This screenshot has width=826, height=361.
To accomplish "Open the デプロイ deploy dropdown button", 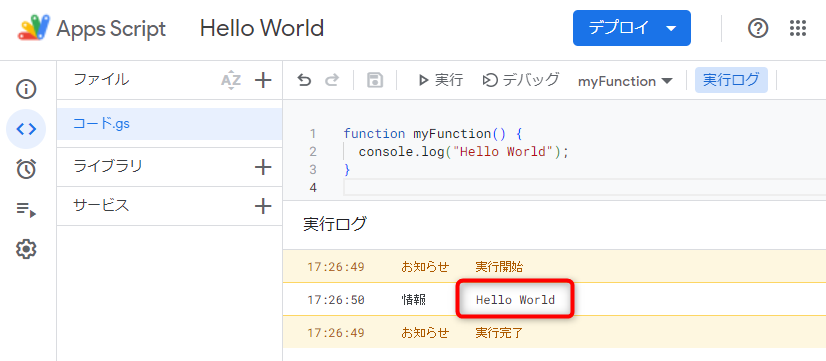I will [x=632, y=28].
